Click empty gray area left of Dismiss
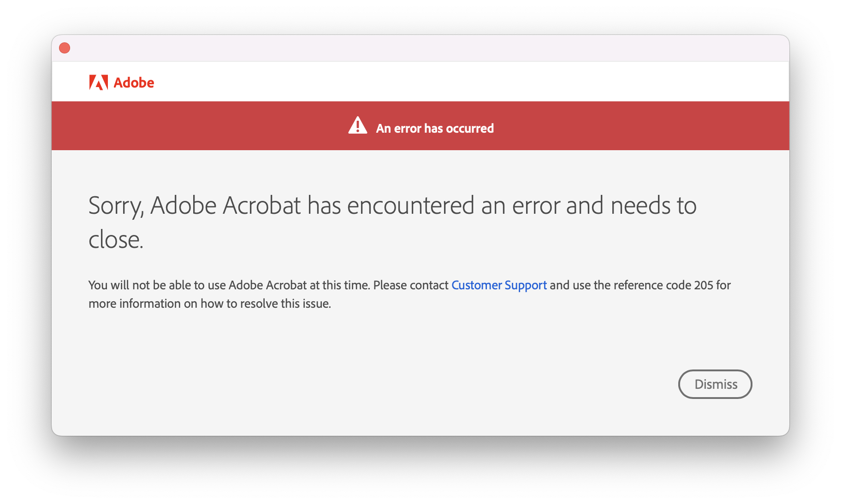This screenshot has height=504, width=841. click(x=461, y=384)
